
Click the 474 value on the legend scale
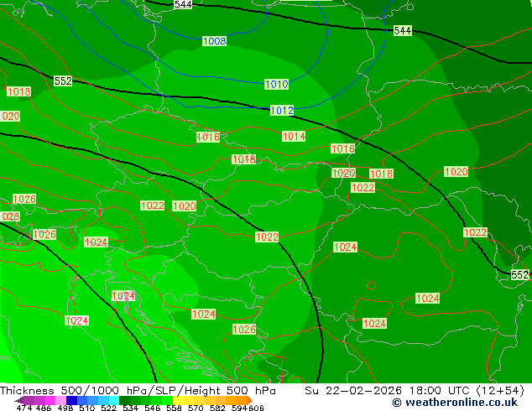coord(24,408)
